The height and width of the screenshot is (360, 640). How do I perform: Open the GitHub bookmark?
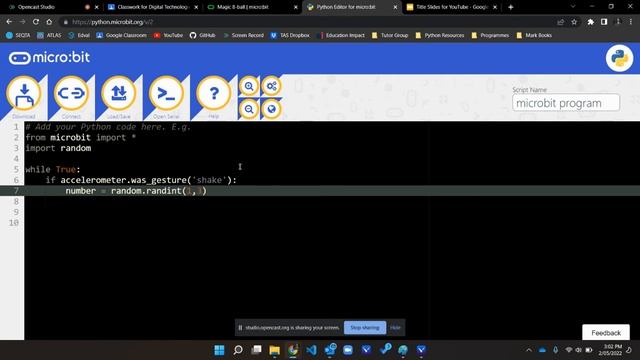[x=202, y=36]
